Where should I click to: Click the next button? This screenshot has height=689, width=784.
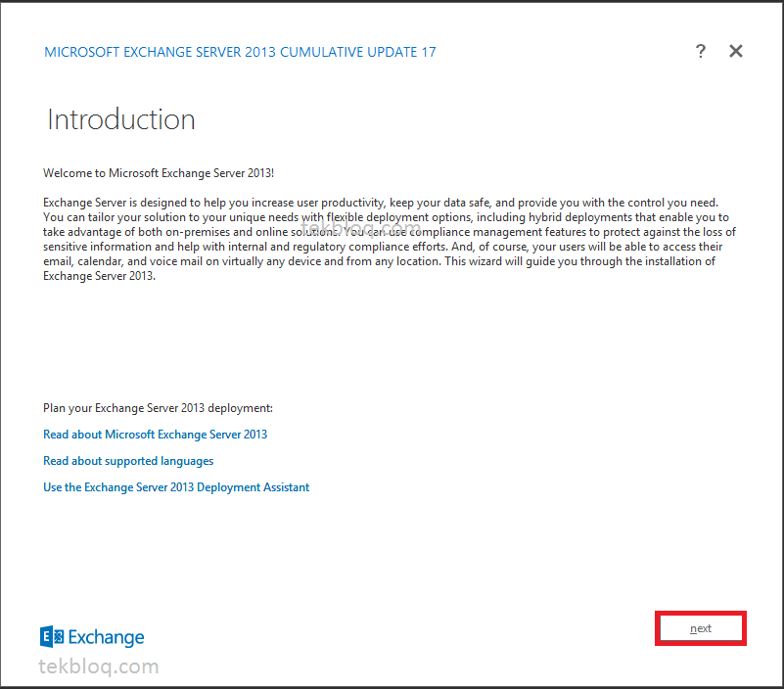click(x=701, y=628)
